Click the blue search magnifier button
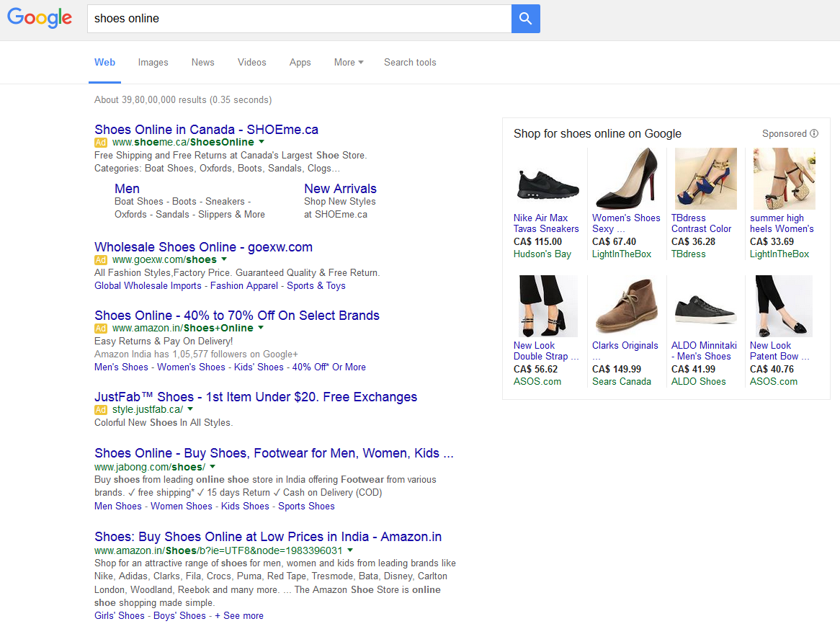The width and height of the screenshot is (840, 629). coord(525,19)
